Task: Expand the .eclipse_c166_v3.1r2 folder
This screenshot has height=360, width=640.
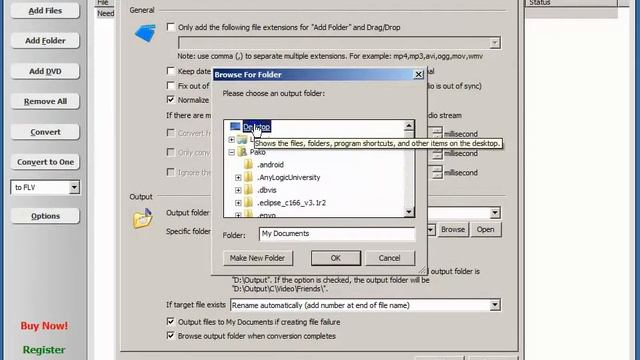Action: coord(238,203)
